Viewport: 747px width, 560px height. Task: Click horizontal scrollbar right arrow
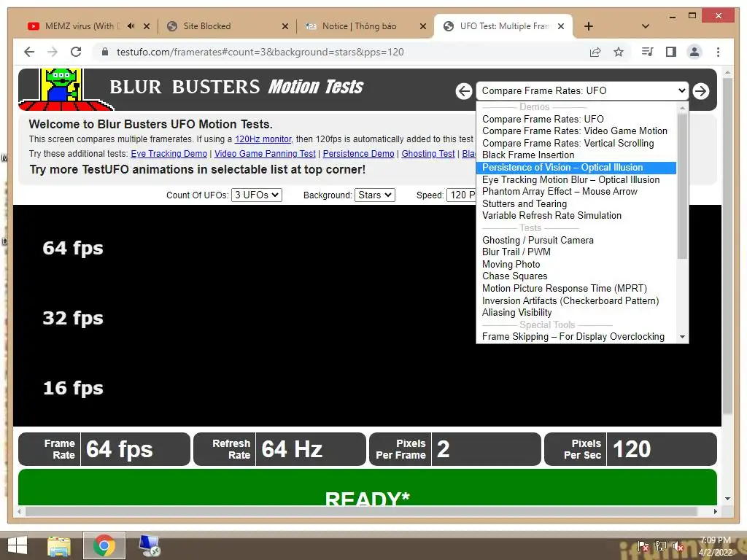pos(716,511)
